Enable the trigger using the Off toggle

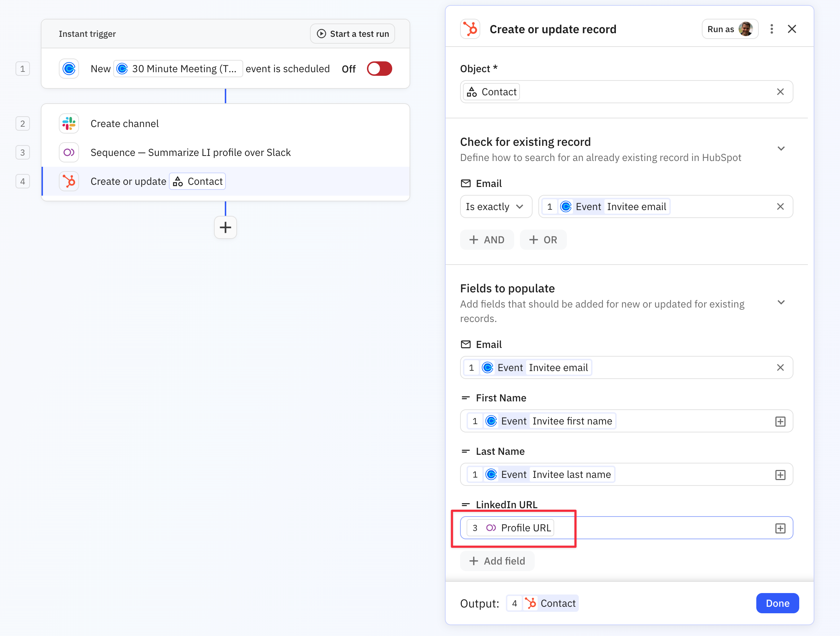[x=379, y=68]
